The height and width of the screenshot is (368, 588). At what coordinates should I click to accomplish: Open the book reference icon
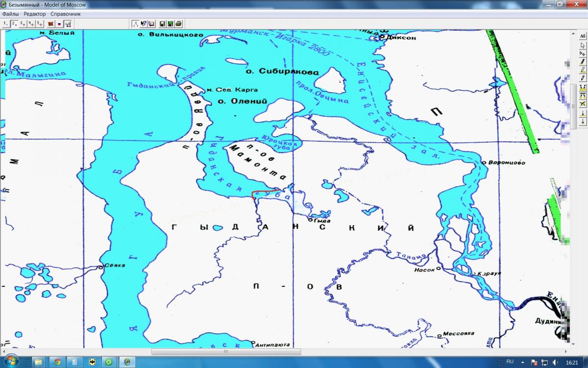(152, 24)
